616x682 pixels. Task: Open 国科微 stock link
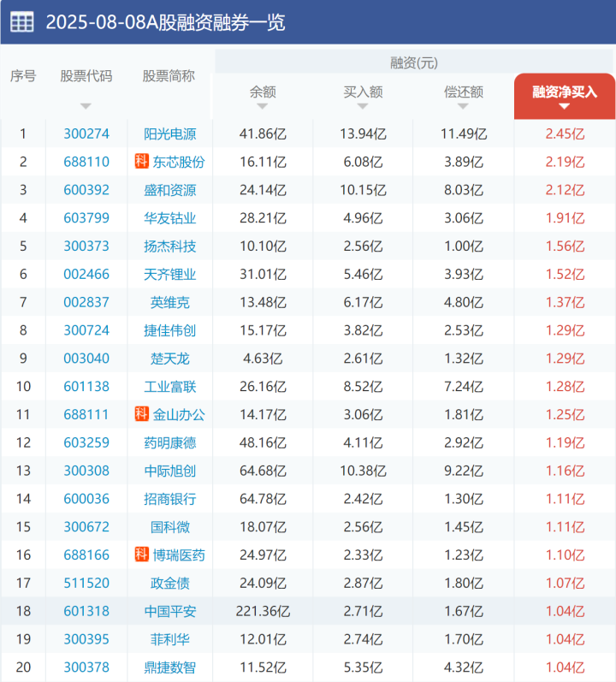coord(170,527)
